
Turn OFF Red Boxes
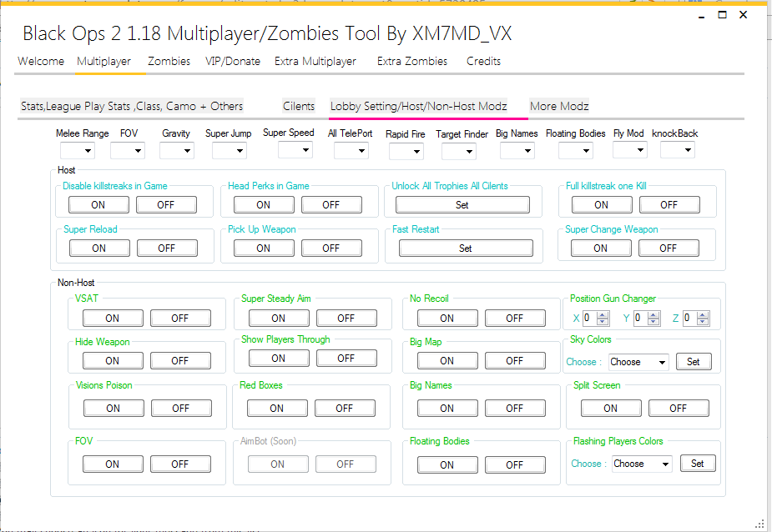[345, 409]
